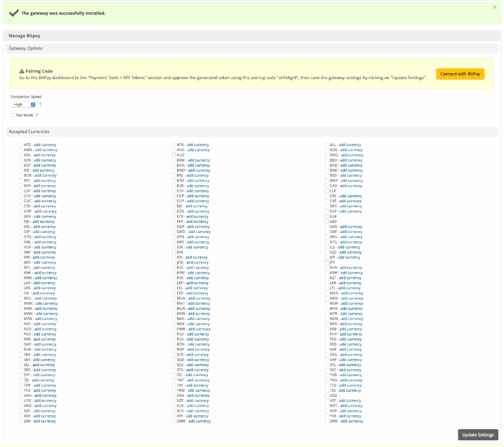The width and height of the screenshot is (504, 447).
Task: Enable the Test Mode checkbox
Action: click(13, 115)
